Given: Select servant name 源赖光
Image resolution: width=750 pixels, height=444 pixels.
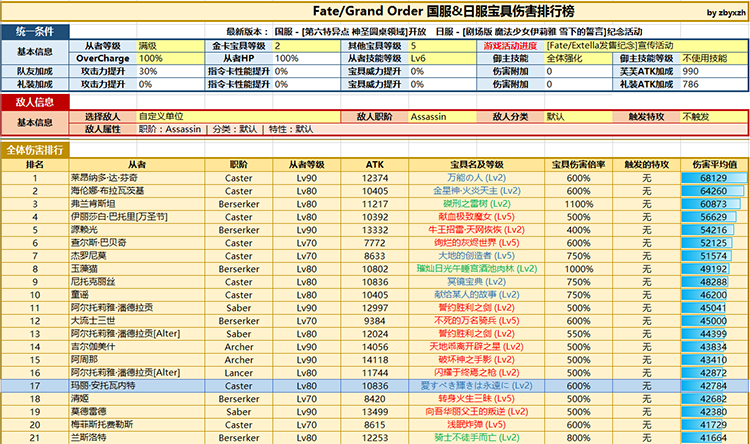Looking at the screenshot, I should (84, 230).
